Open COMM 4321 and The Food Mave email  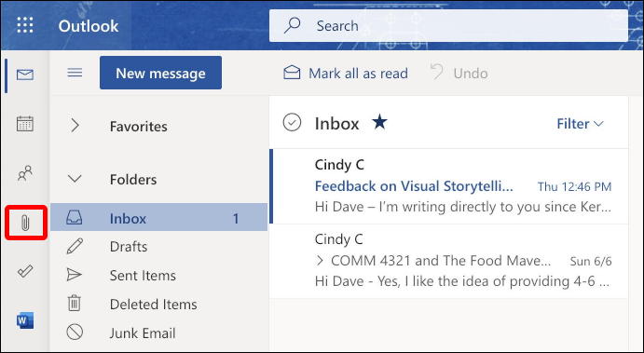449,261
